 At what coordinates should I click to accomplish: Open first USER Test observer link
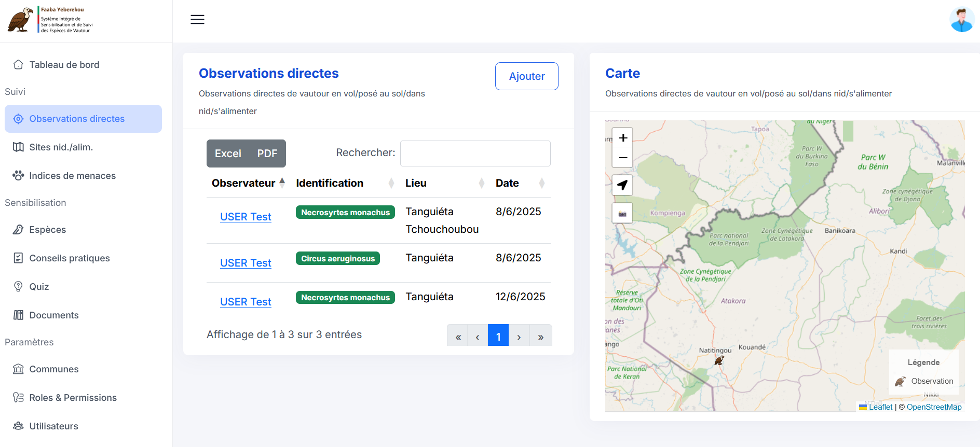coord(246,217)
